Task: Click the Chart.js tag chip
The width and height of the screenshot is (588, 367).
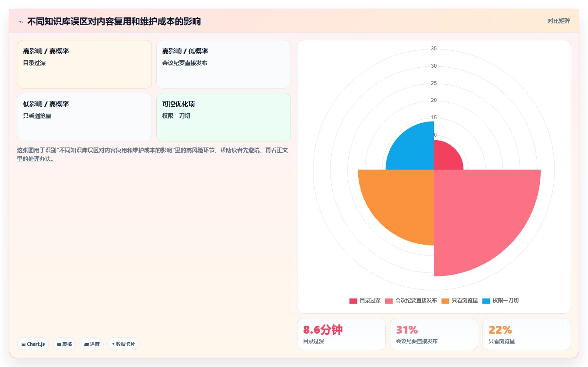Action: point(33,344)
